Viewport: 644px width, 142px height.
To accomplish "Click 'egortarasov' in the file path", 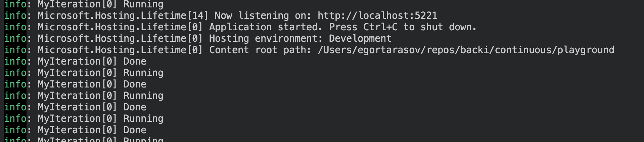I will [389, 50].
